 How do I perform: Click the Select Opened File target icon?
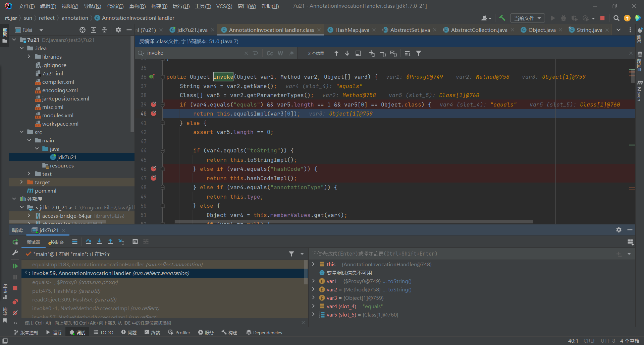coord(83,30)
